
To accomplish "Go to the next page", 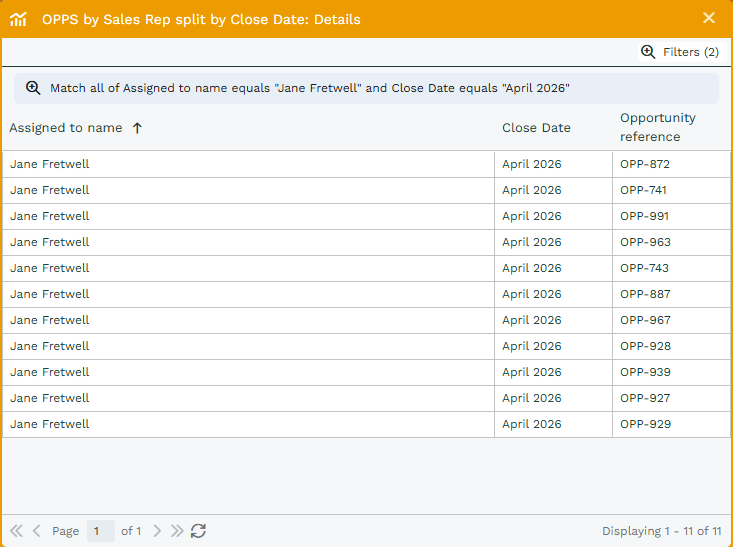I will pyautogui.click(x=157, y=531).
